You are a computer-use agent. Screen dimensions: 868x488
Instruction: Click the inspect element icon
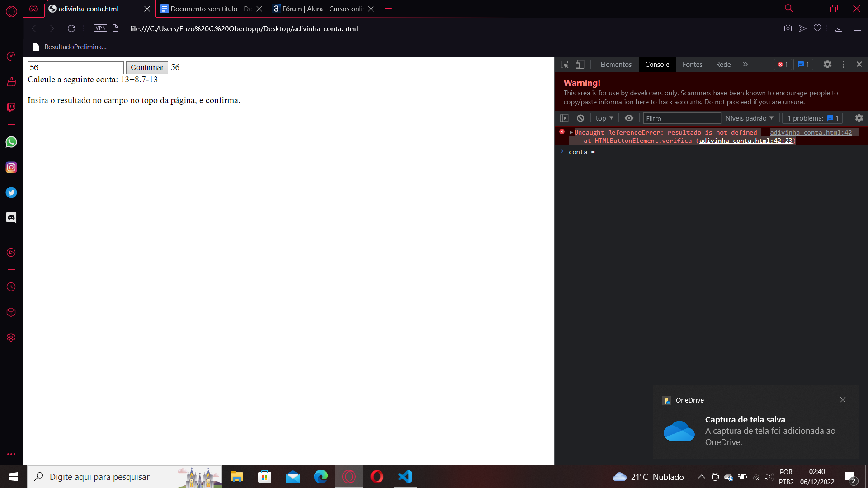(565, 64)
